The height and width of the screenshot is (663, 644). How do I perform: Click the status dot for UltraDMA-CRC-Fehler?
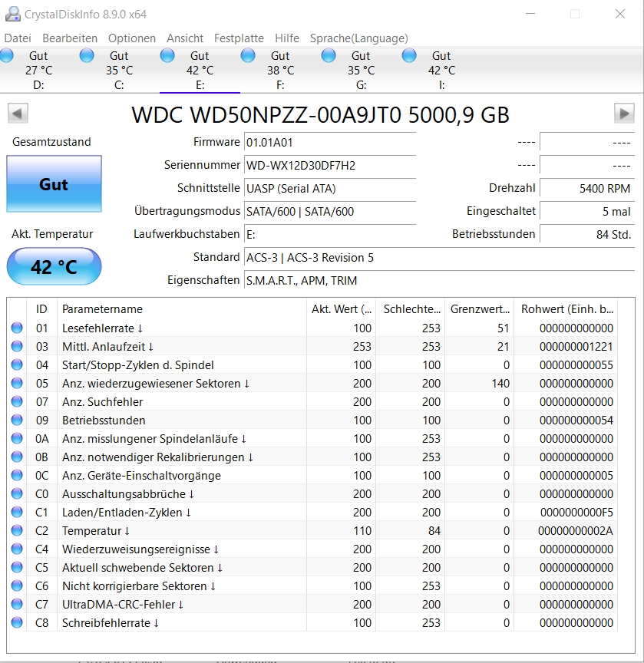point(17,604)
